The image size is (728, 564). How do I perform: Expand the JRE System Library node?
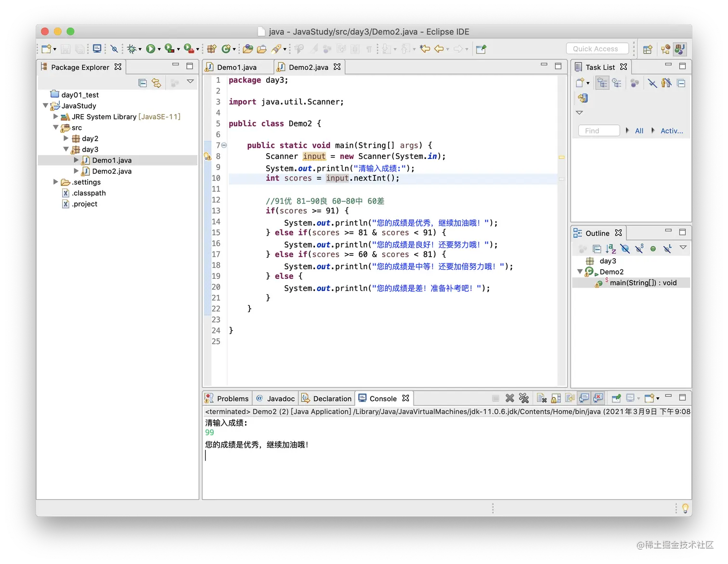point(56,117)
